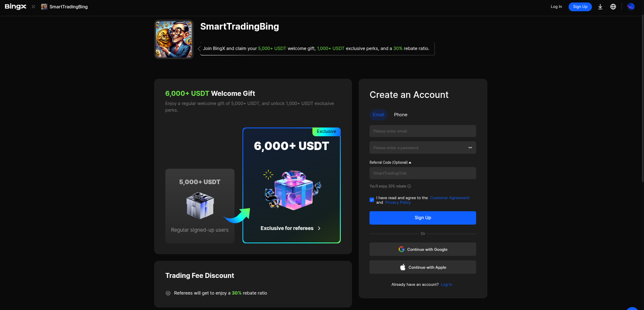Viewport: 644px width, 310px height.
Task: Uncheck the Customer Agreement checkbox
Action: pos(372,200)
